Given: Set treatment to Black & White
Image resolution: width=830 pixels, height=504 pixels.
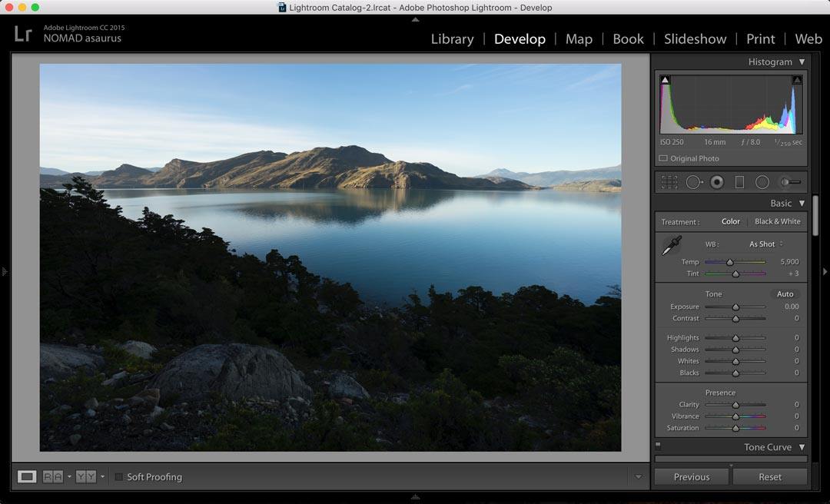Looking at the screenshot, I should click(x=777, y=221).
